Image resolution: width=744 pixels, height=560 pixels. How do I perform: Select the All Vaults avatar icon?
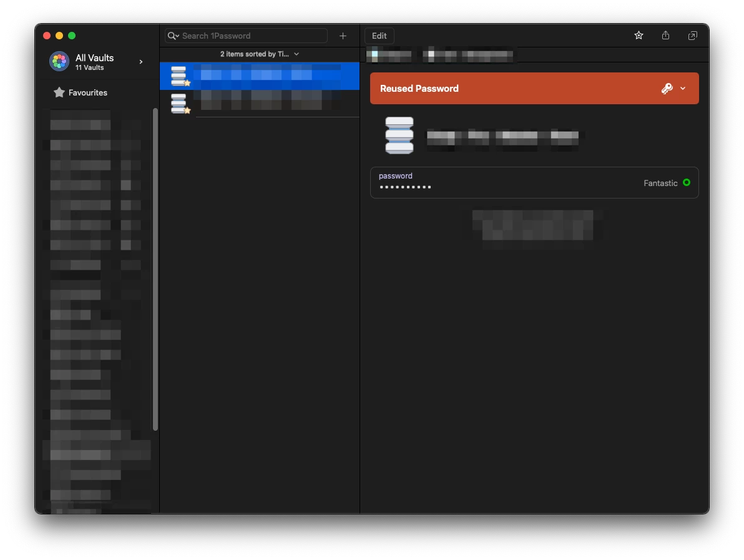(x=59, y=62)
